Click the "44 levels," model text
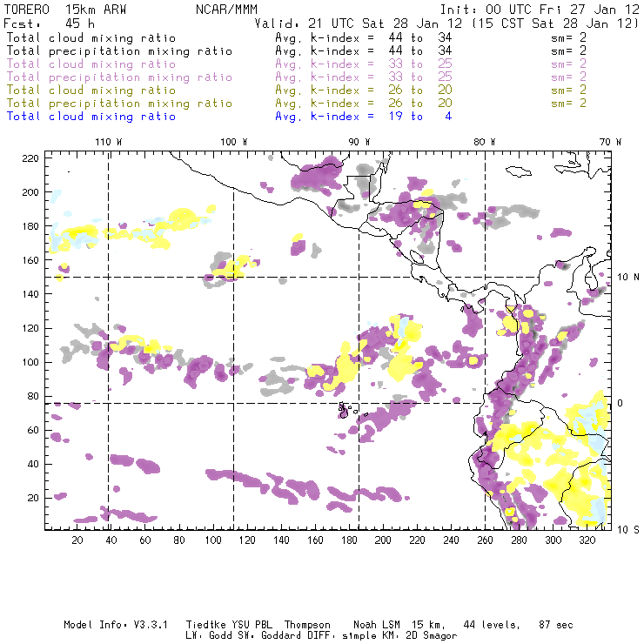644x644 pixels. [x=492, y=625]
